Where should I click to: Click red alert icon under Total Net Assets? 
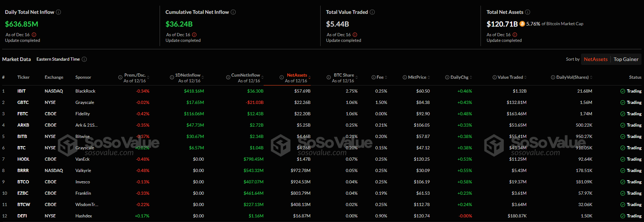(515, 35)
